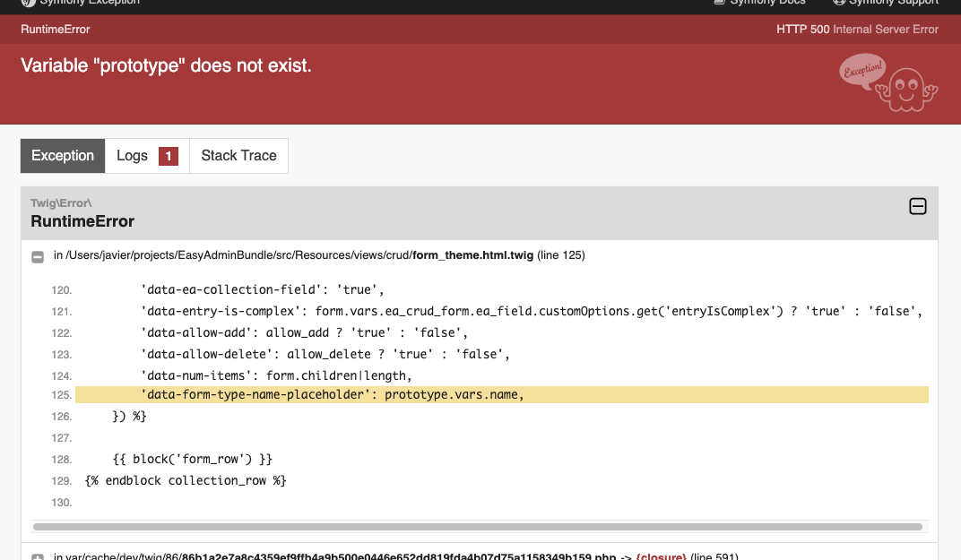961x560 pixels.
Task: Select the red counter badge on Logs tab
Action: 169,155
